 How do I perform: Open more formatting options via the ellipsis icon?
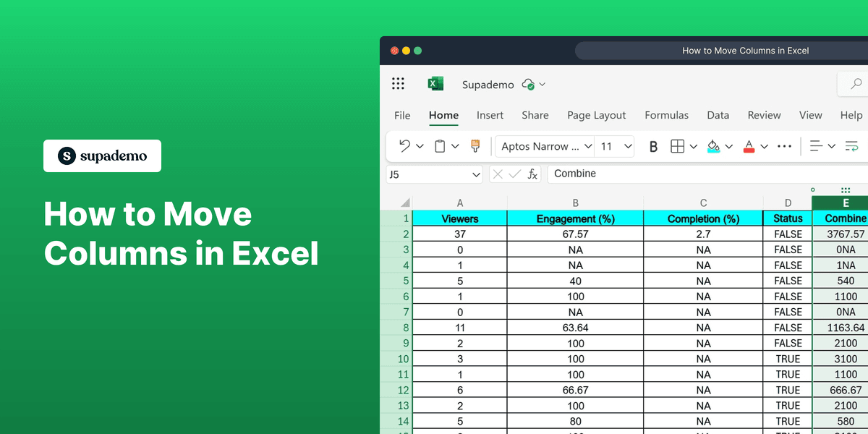pos(784,146)
